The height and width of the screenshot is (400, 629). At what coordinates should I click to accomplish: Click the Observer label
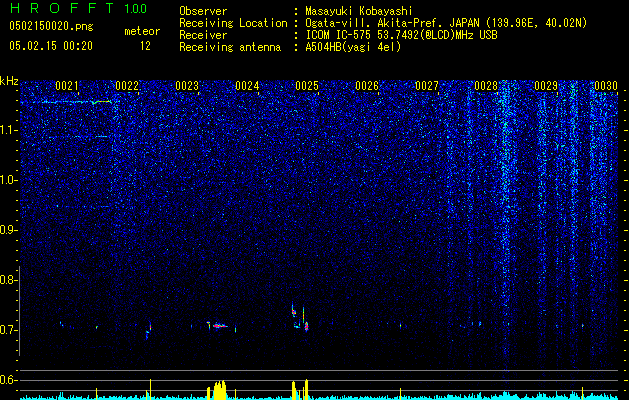203,11
